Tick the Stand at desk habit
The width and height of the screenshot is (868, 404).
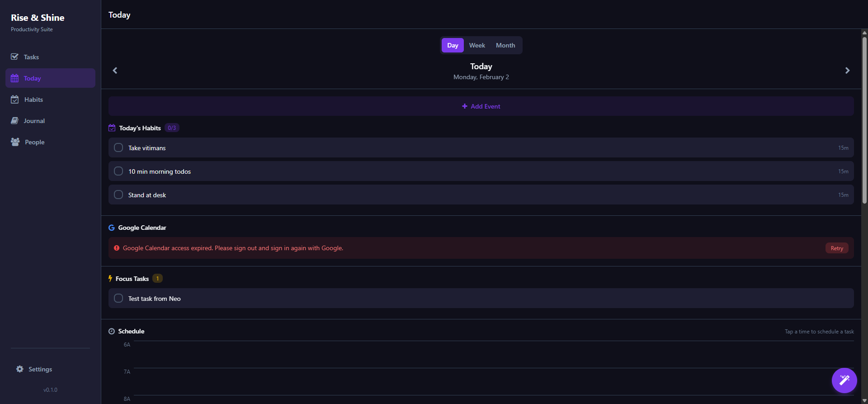point(118,195)
